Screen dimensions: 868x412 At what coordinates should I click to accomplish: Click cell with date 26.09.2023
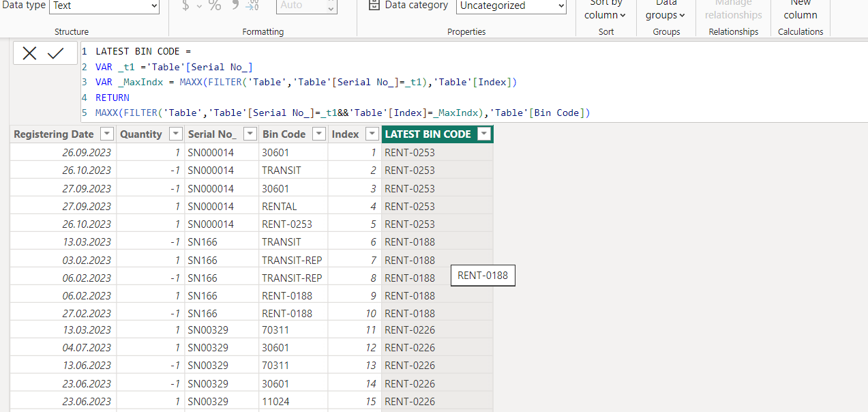pyautogui.click(x=63, y=153)
